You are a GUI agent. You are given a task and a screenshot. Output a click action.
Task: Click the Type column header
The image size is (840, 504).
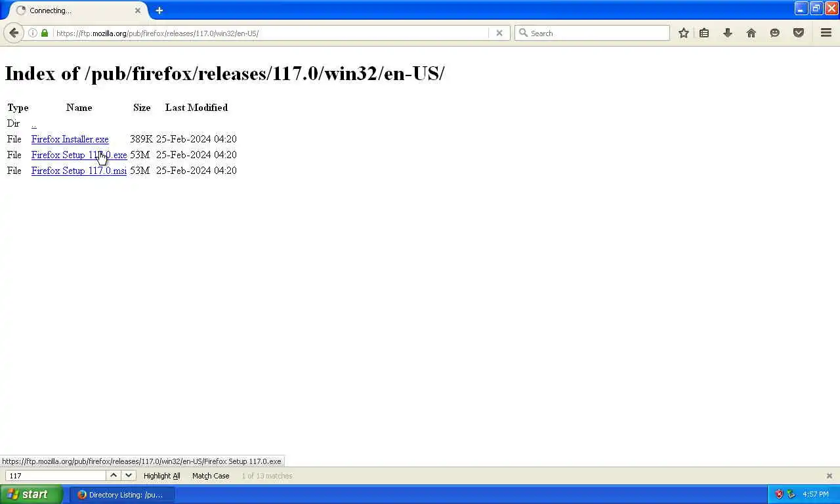[18, 108]
